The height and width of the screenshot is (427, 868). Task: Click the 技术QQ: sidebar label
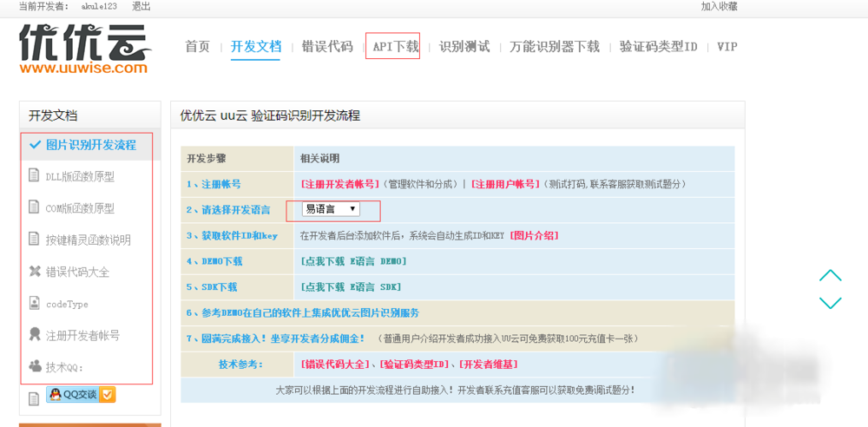64,367
